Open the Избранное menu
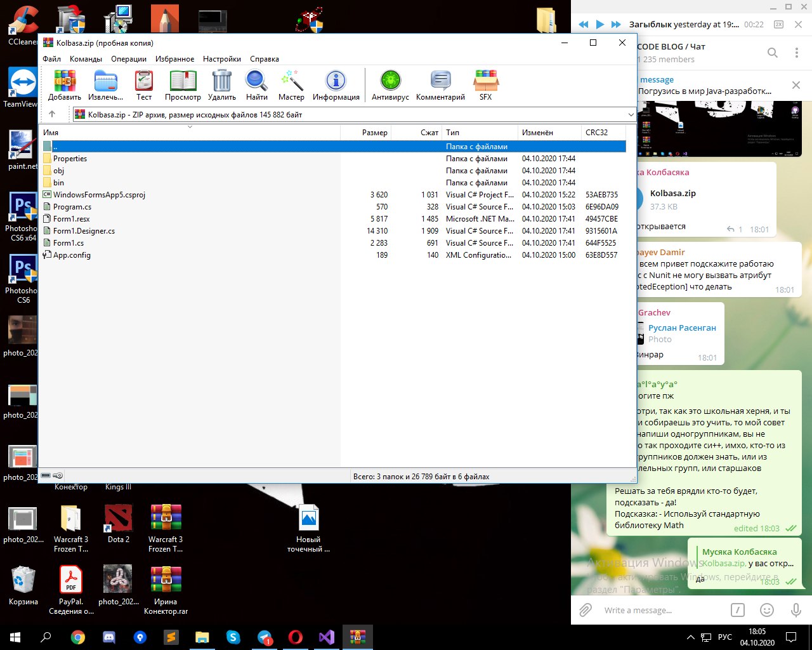The width and height of the screenshot is (812, 650). 174,59
